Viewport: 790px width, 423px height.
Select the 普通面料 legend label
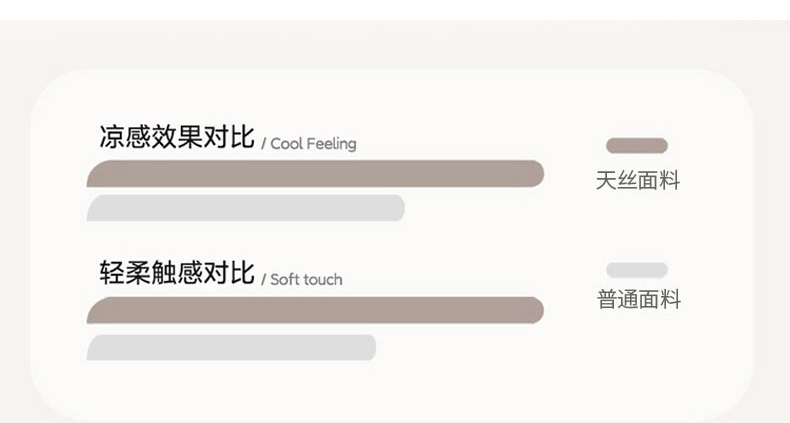[x=637, y=300]
